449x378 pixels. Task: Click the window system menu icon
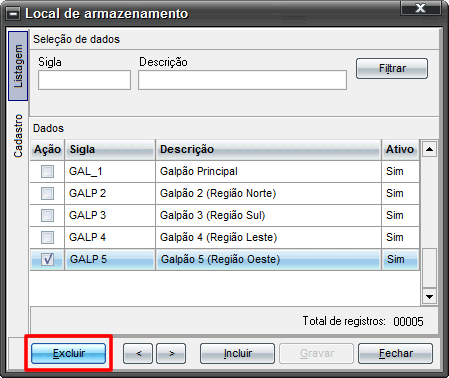(13, 14)
